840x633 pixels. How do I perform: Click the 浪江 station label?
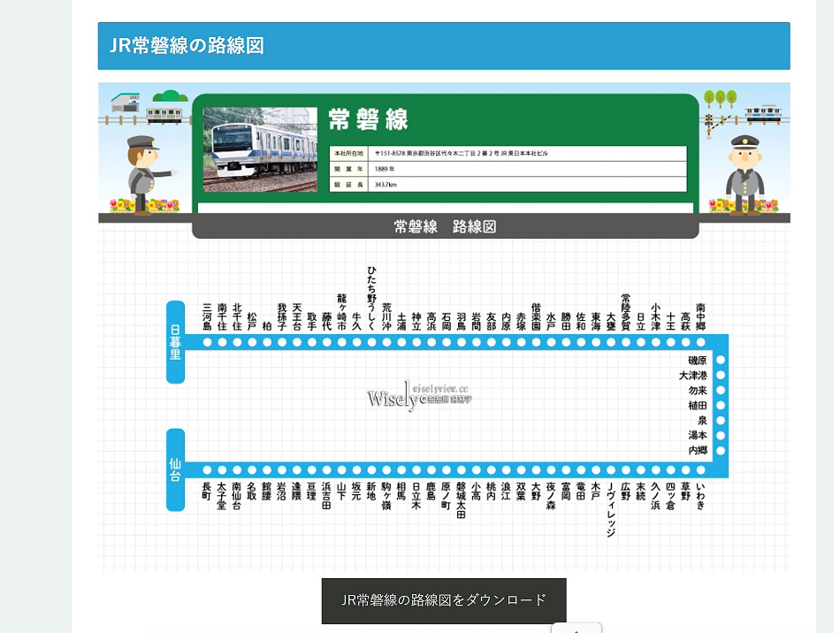pyautogui.click(x=507, y=491)
